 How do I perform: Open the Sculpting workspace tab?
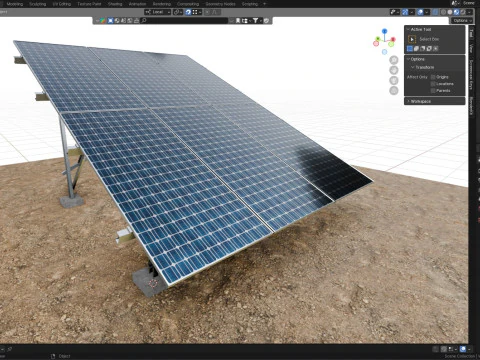37,4
